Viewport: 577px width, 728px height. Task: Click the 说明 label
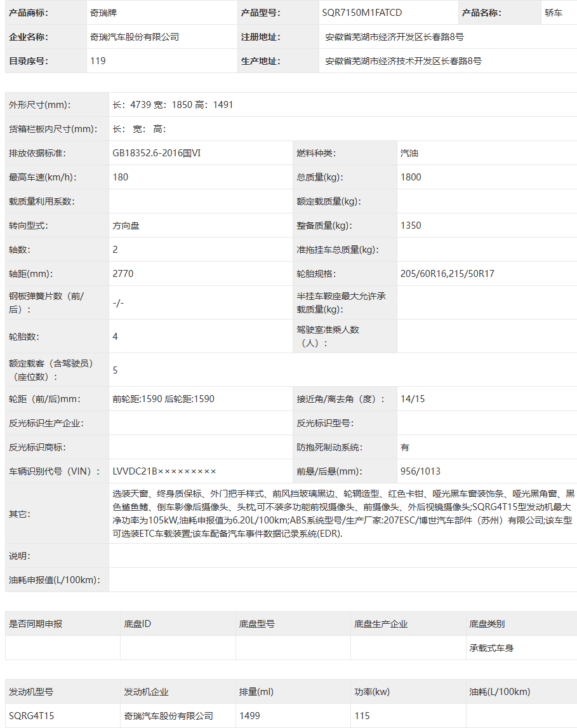(x=20, y=556)
